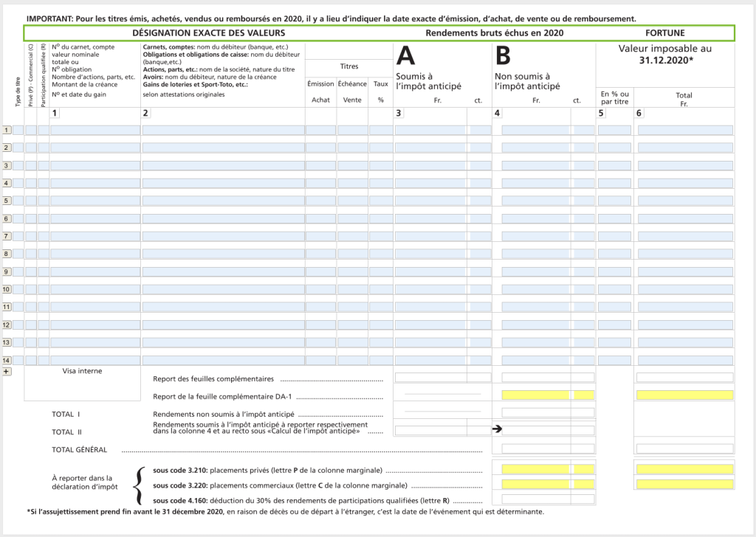Click row 3 column 3 ct. field

pos(480,166)
